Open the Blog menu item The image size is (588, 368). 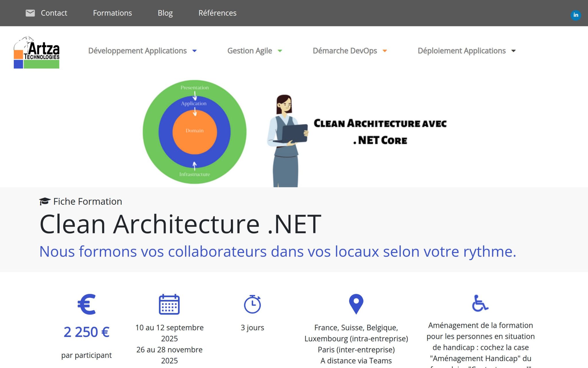[165, 13]
